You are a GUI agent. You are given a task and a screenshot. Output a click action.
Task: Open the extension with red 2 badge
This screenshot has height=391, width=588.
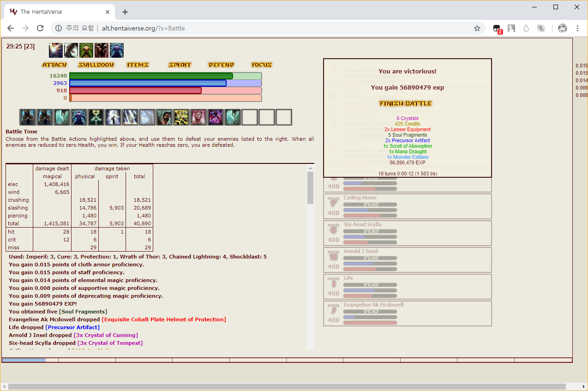tap(497, 29)
